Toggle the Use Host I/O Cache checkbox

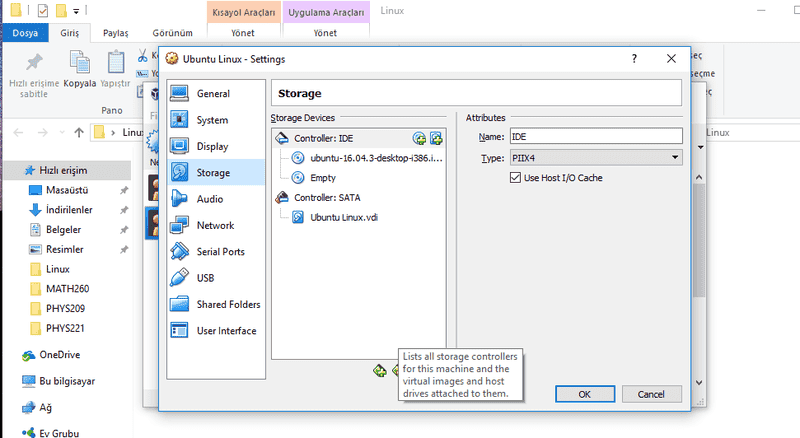pos(516,178)
